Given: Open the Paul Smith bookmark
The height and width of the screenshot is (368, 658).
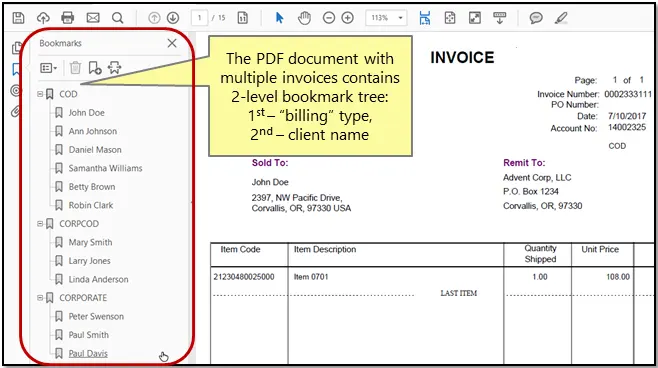Looking at the screenshot, I should point(89,335).
